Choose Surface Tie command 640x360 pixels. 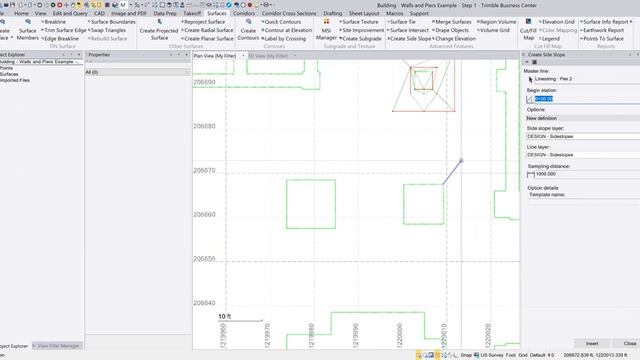click(x=401, y=22)
